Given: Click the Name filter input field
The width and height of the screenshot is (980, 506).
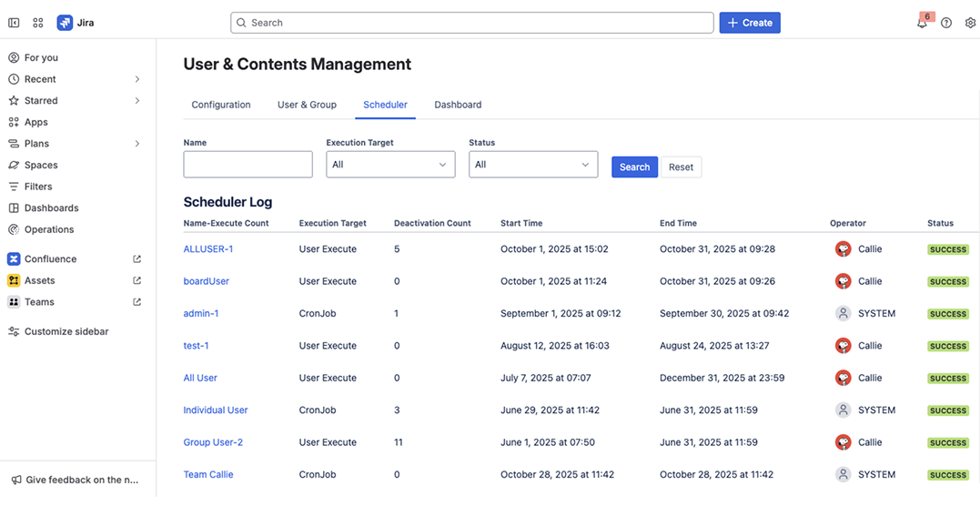Looking at the screenshot, I should [x=248, y=165].
